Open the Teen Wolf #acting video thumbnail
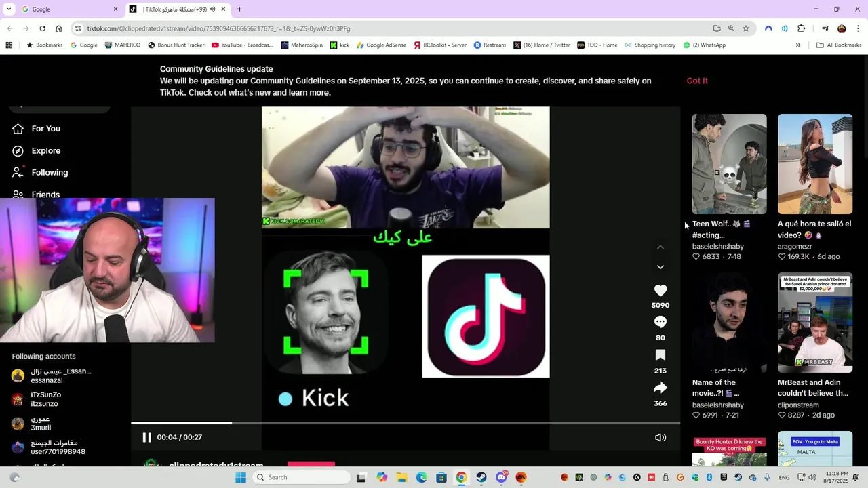The width and height of the screenshot is (868, 488). pos(729,164)
